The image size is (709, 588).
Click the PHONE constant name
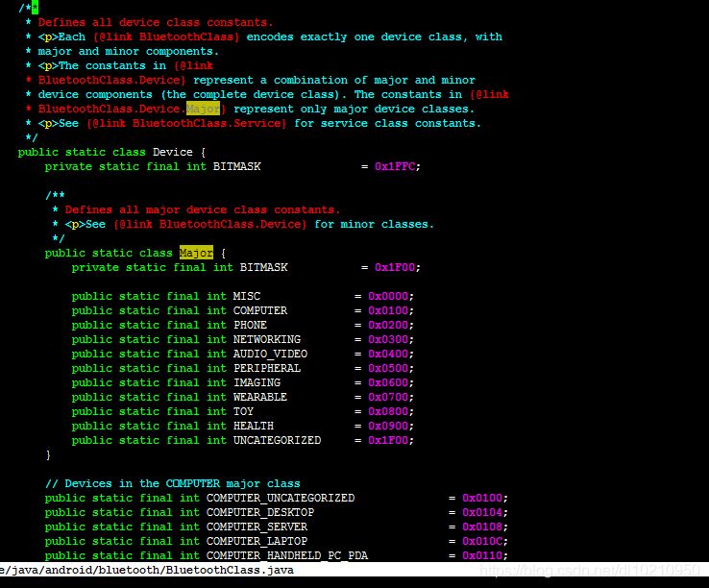click(x=250, y=325)
